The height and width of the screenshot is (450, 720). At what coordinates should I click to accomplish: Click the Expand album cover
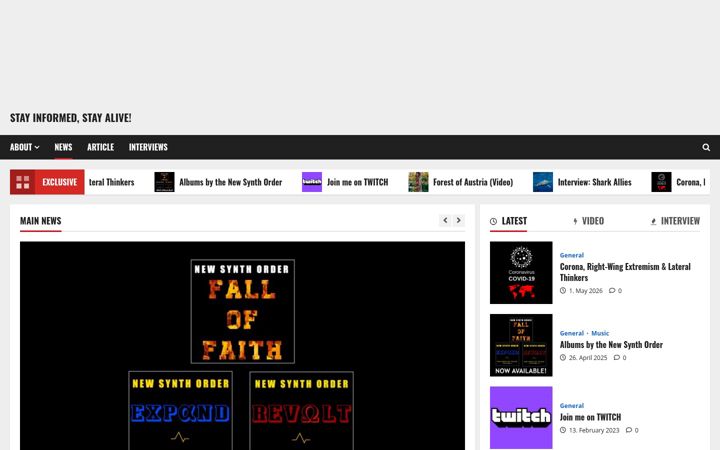point(180,411)
